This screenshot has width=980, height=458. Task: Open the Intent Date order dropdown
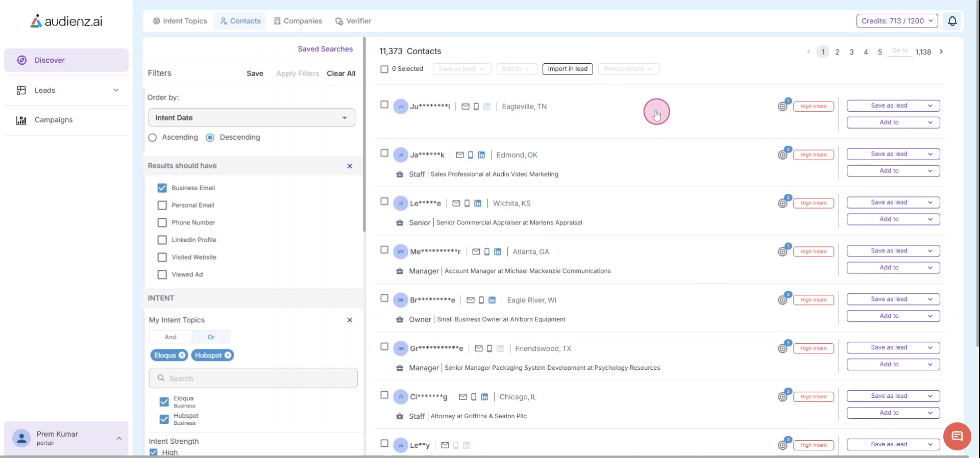[x=252, y=118]
